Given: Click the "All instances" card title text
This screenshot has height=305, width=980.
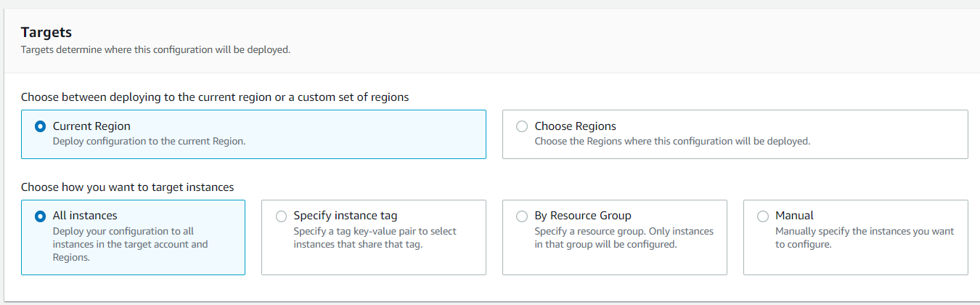Looking at the screenshot, I should click(x=85, y=216).
